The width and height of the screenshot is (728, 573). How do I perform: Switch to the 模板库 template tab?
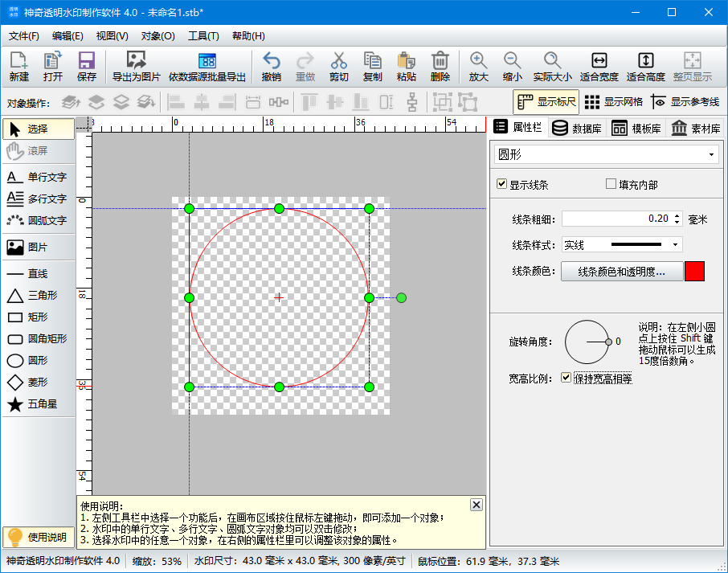[x=637, y=128]
